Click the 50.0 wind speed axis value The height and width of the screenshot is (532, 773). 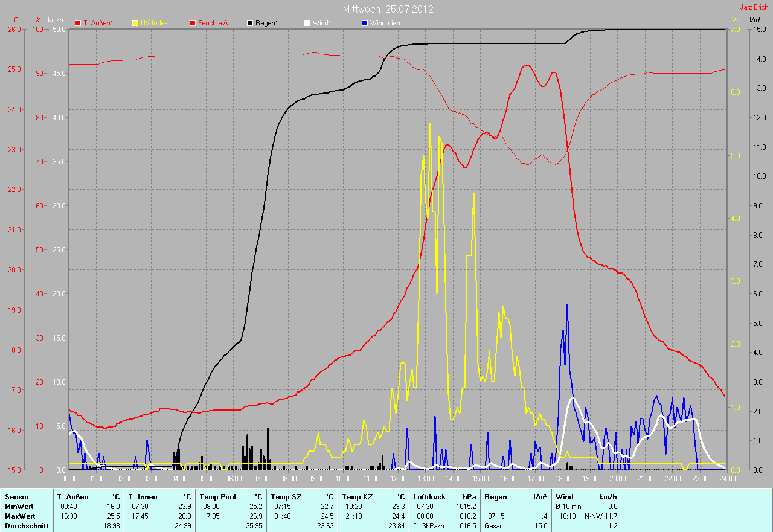point(59,30)
